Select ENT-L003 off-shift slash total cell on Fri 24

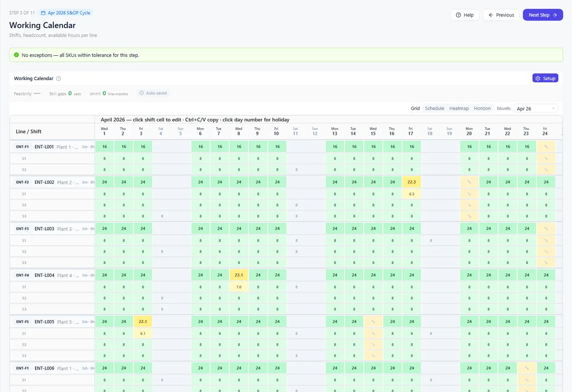pyautogui.click(x=546, y=229)
